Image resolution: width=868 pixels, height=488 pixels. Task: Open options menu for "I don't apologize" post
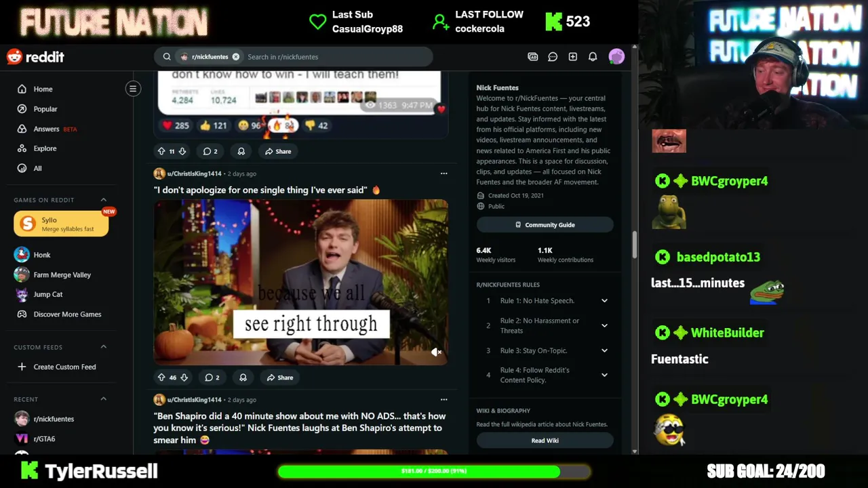tap(443, 174)
